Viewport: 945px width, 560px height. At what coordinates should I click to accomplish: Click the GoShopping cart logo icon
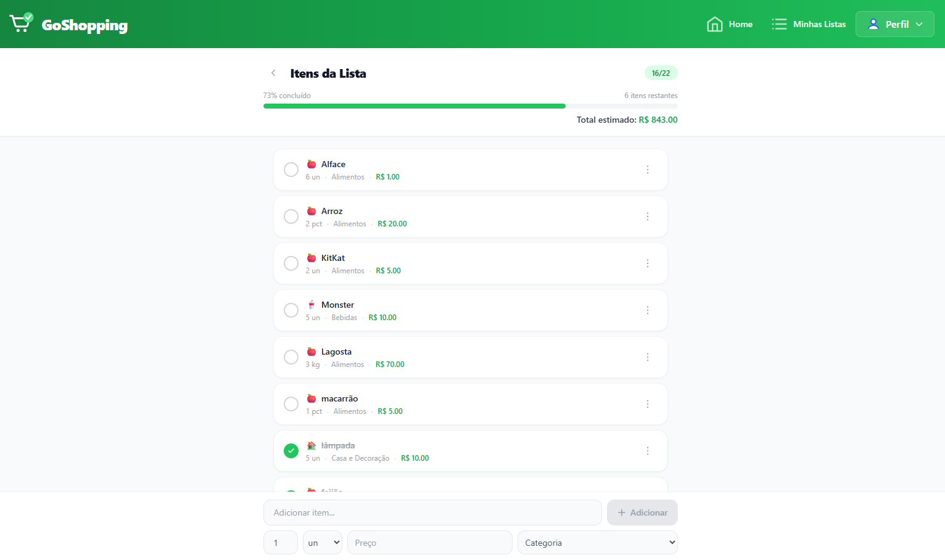21,23
